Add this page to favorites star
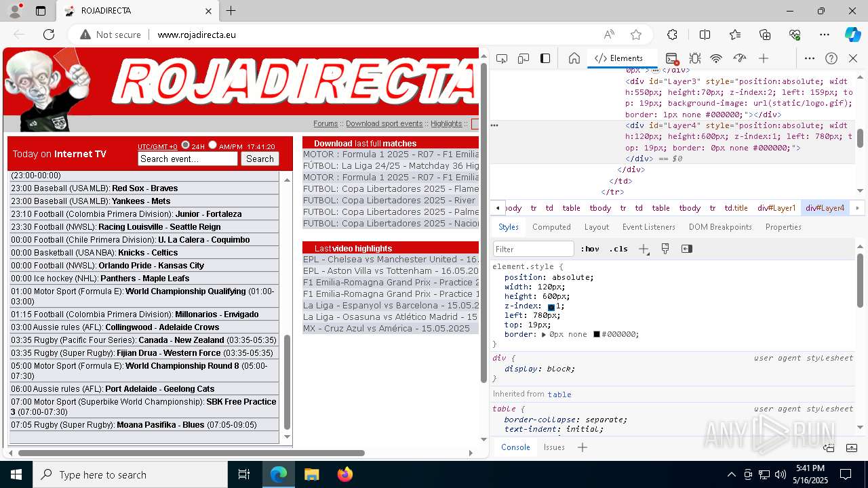Viewport: 868px width, 488px height. 635,35
